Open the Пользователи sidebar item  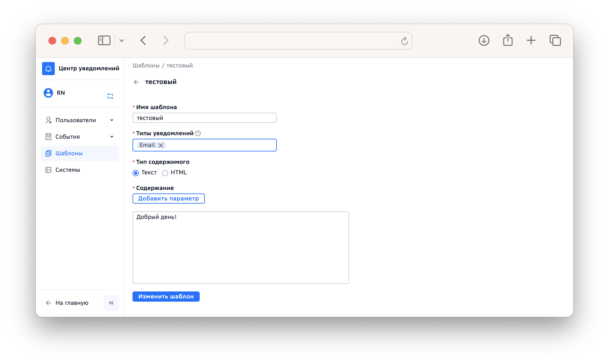pos(80,120)
